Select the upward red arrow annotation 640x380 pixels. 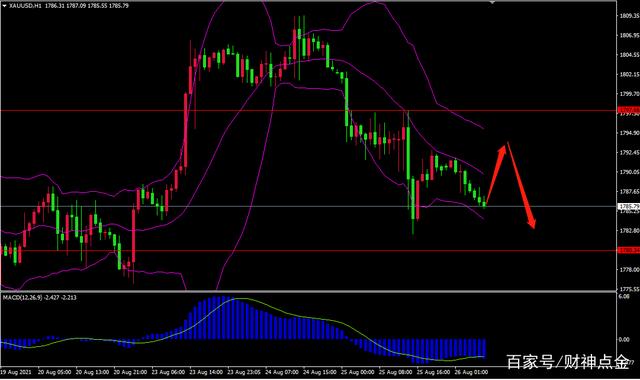point(497,174)
